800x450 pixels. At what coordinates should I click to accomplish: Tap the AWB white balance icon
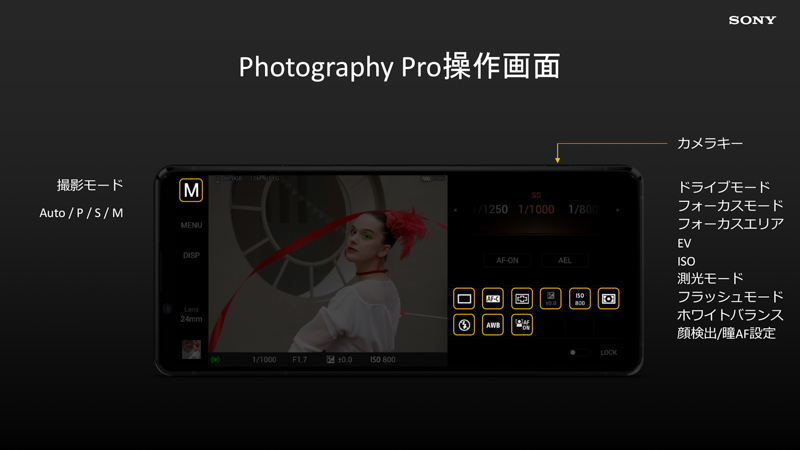coord(493,325)
